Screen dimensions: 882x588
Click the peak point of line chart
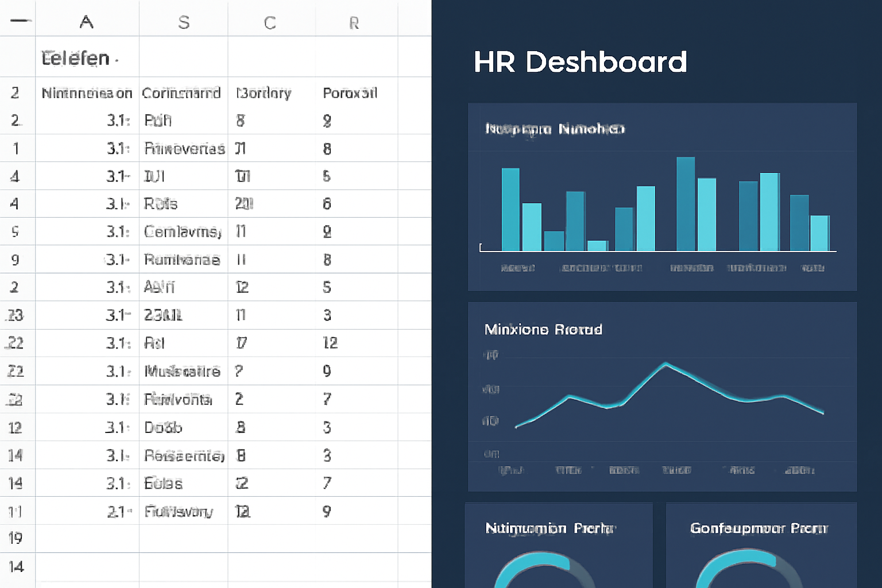point(666,363)
